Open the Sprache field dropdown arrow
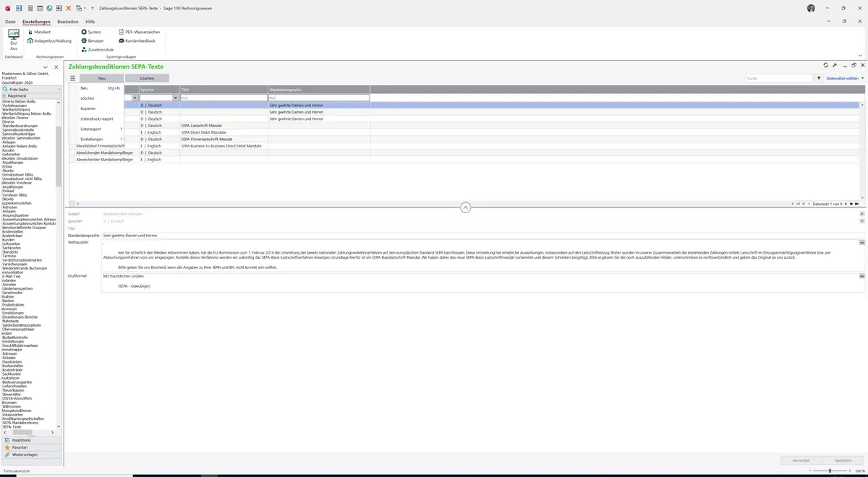The width and height of the screenshot is (868, 477). point(862,221)
